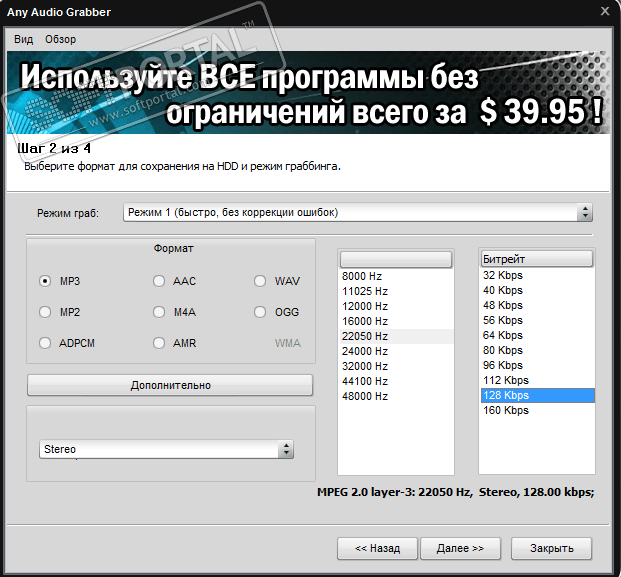The width and height of the screenshot is (621, 577).
Task: Select the MP3 format radio button
Action: point(45,281)
